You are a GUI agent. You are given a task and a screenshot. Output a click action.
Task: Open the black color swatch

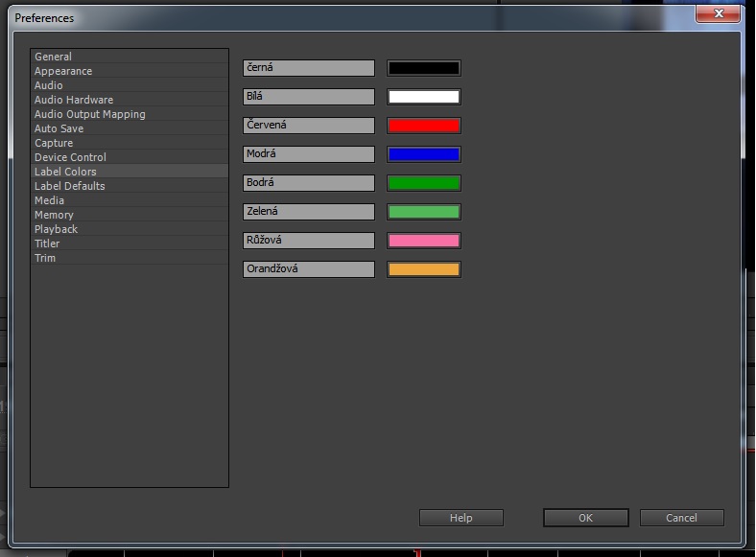pyautogui.click(x=424, y=68)
